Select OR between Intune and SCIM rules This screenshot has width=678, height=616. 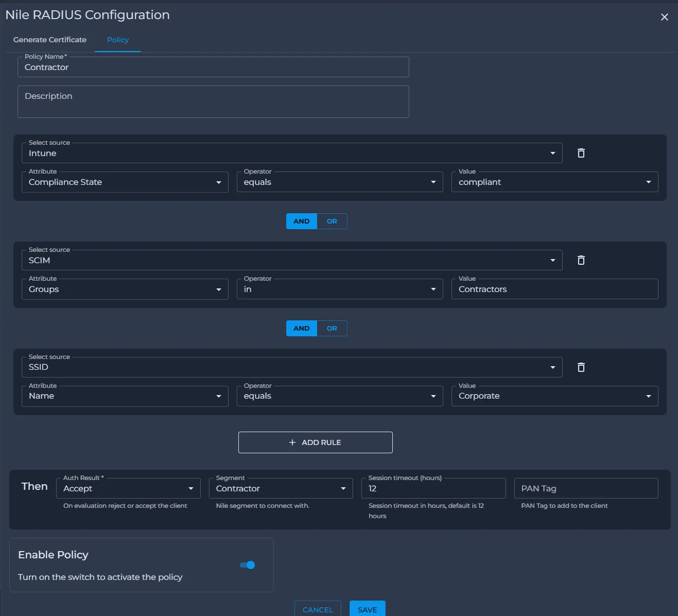[332, 221]
